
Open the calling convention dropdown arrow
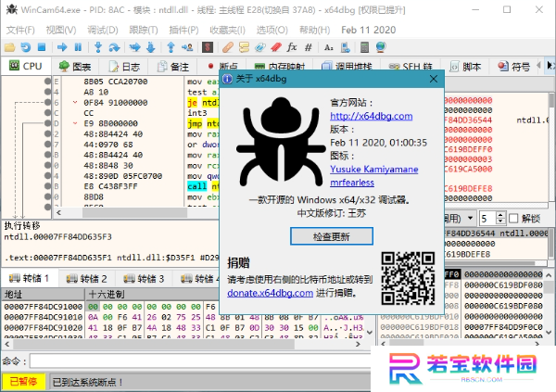pyautogui.click(x=470, y=218)
